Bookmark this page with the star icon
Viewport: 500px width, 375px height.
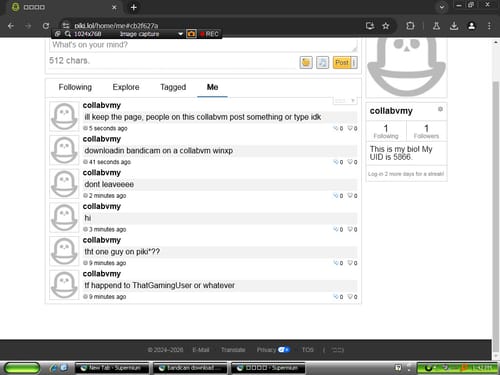click(x=386, y=26)
